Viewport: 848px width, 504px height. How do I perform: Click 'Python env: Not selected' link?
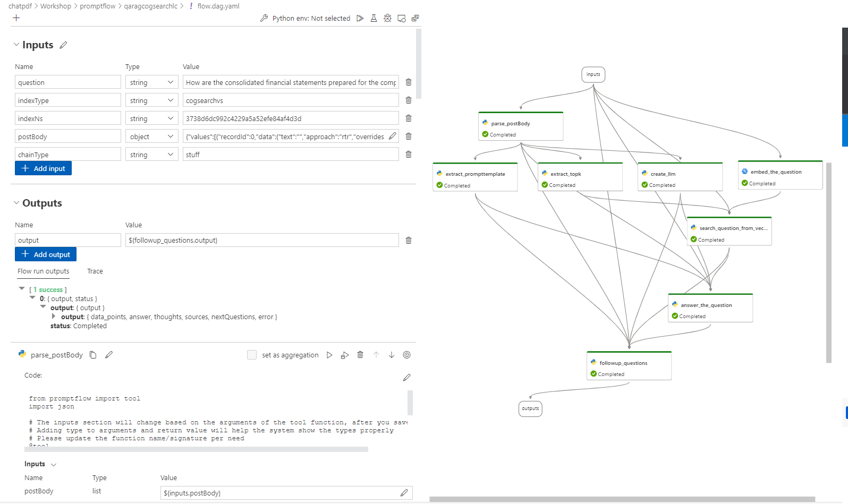(311, 18)
